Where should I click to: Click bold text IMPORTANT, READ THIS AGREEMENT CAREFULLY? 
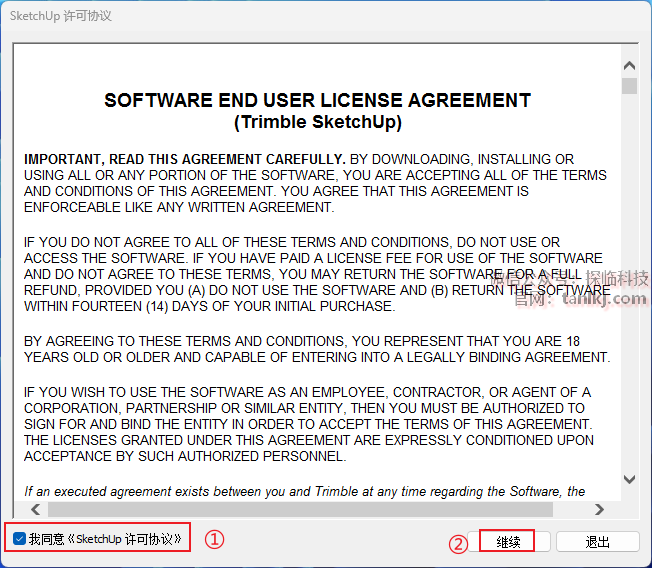coord(184,159)
